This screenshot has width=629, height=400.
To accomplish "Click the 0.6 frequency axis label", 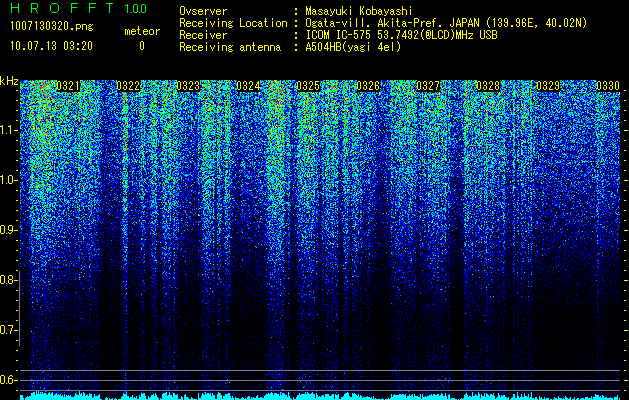I will [7, 380].
